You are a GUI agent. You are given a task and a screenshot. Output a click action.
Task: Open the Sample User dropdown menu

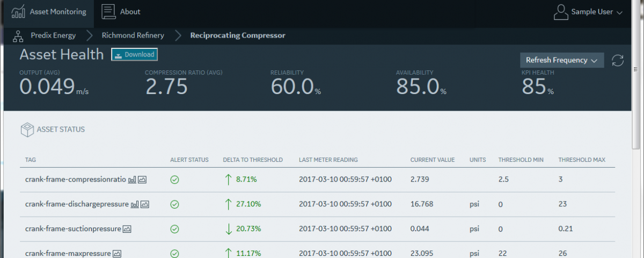click(x=588, y=12)
